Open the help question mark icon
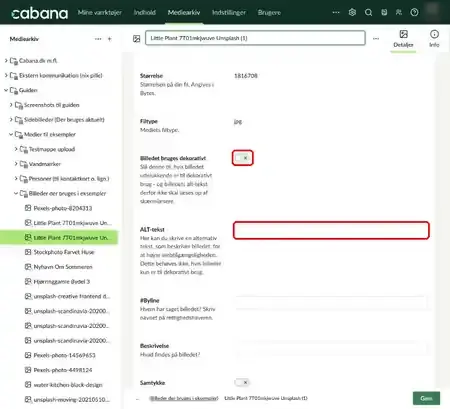 tap(414, 12)
